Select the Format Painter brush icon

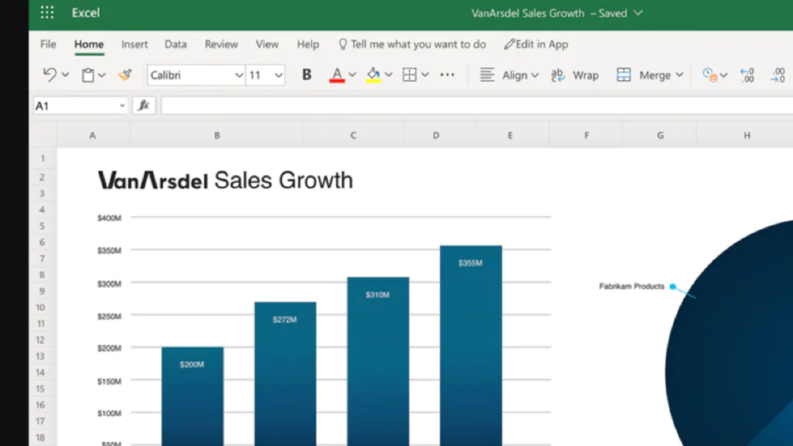pos(125,75)
